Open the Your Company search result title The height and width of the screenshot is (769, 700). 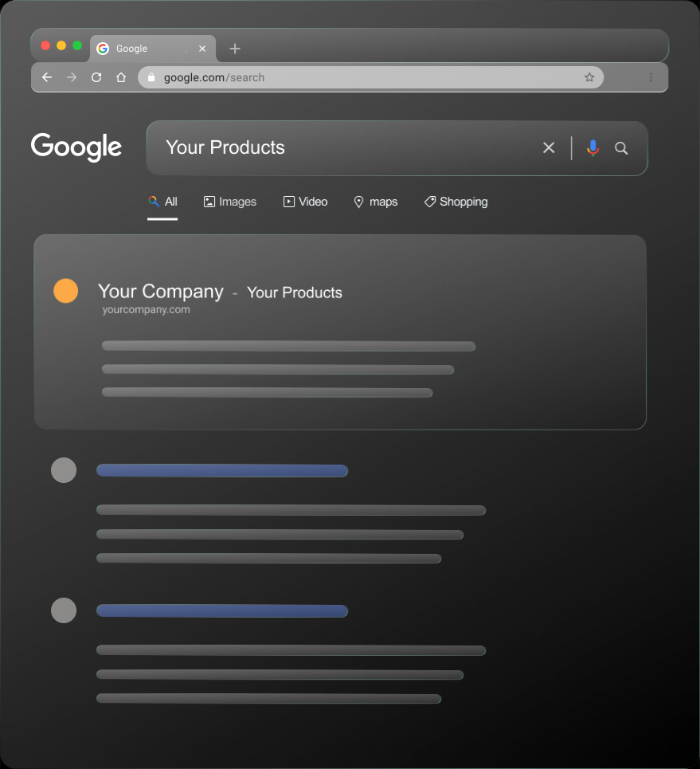pyautogui.click(x=161, y=292)
